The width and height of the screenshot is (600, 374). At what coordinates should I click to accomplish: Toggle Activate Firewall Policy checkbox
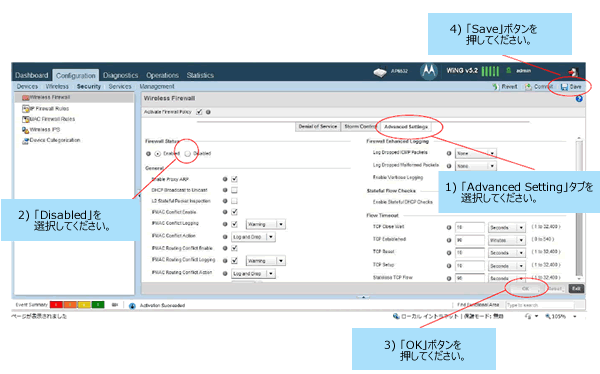[x=199, y=112]
